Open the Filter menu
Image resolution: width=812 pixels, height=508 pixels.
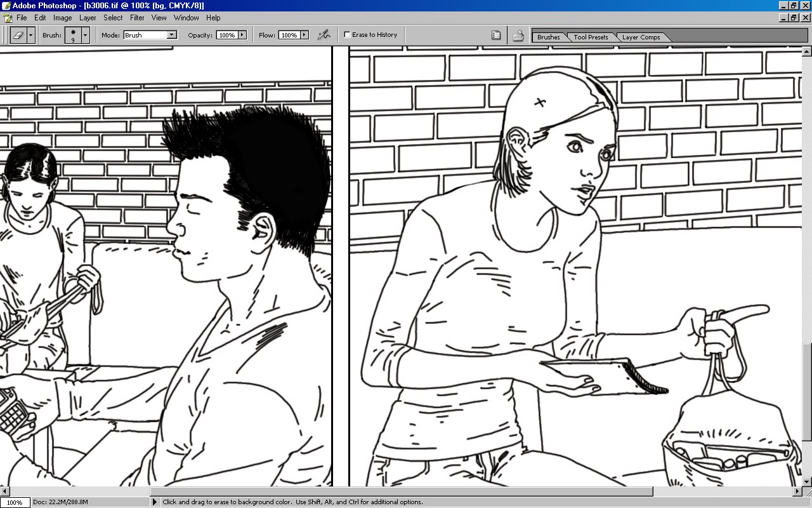(137, 18)
